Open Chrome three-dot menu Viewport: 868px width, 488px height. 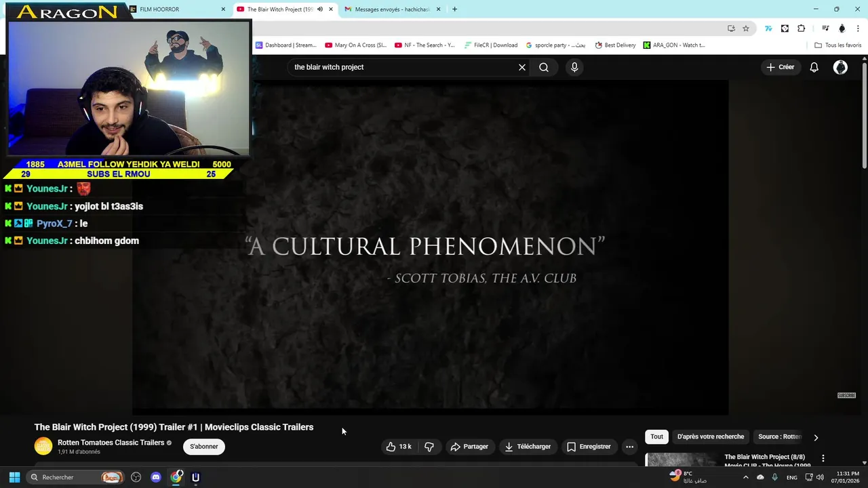[x=859, y=28]
